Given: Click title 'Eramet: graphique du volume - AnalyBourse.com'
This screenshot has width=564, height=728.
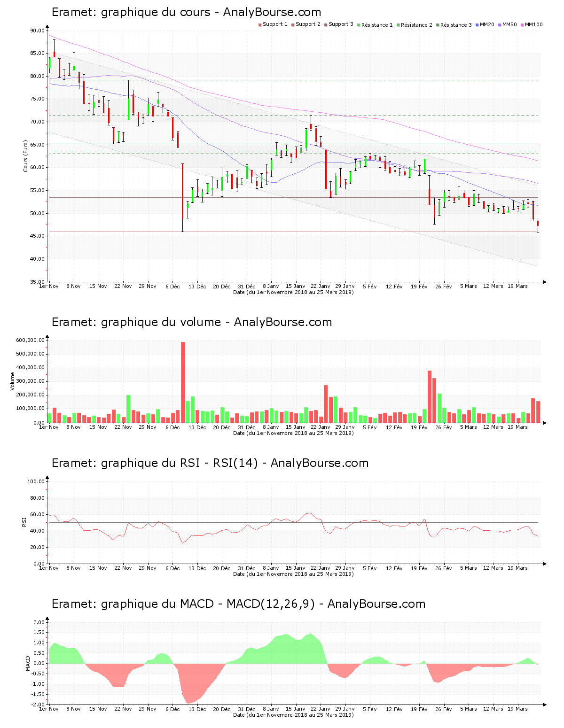Looking at the screenshot, I should coord(192,322).
